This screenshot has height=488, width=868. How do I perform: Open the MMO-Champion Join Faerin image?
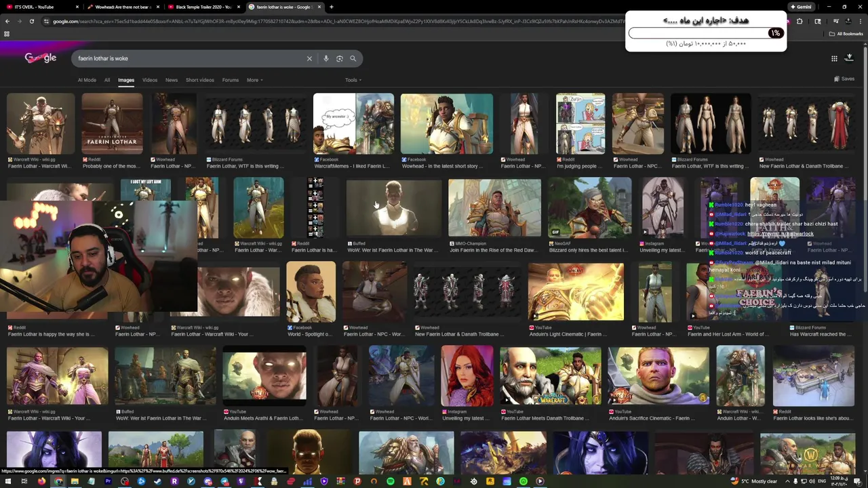tap(494, 208)
